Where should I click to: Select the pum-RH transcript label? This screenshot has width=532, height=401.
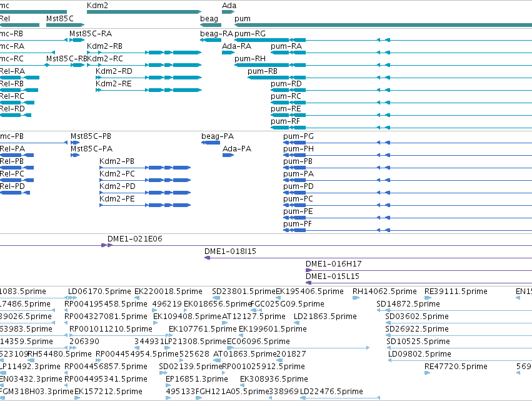(250, 59)
